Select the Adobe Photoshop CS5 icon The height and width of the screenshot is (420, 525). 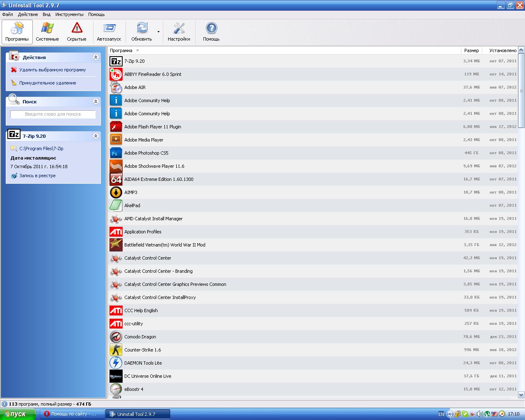coord(116,153)
